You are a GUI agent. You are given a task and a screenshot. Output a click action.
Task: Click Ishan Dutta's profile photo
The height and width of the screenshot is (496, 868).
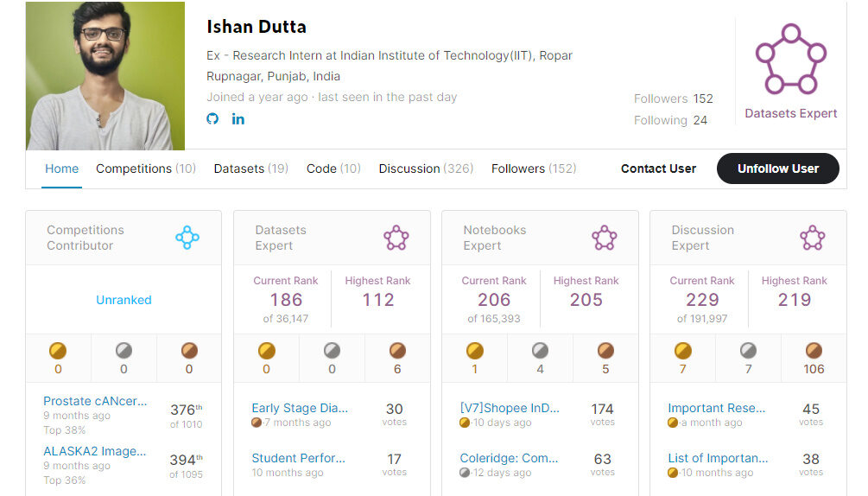click(x=105, y=76)
